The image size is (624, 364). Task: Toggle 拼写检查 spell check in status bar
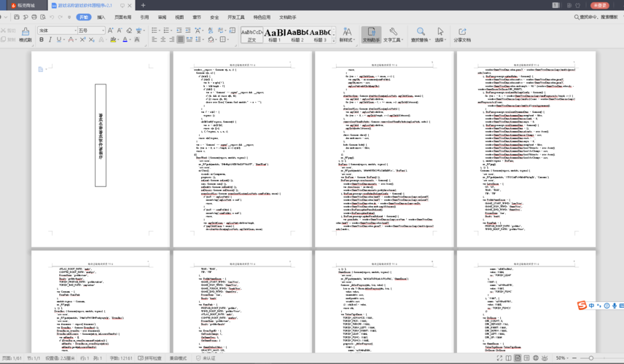149,358
